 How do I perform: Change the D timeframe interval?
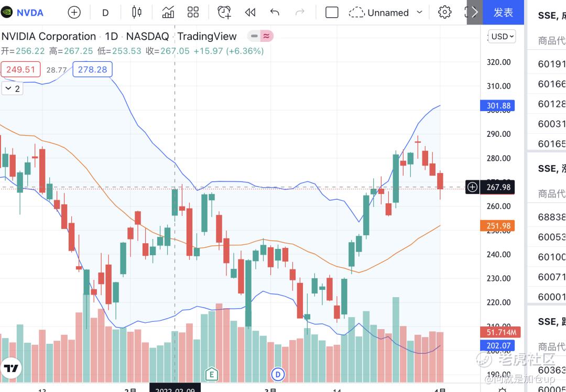tap(105, 13)
